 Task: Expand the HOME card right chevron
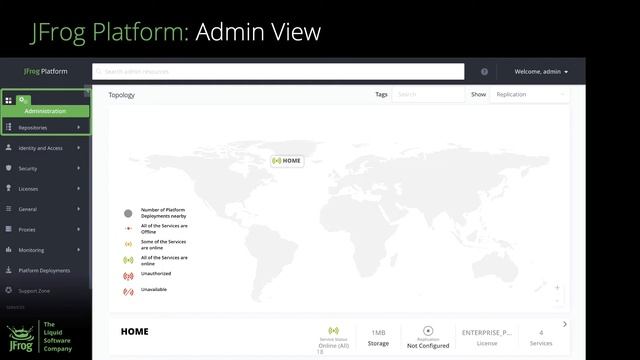click(x=564, y=324)
